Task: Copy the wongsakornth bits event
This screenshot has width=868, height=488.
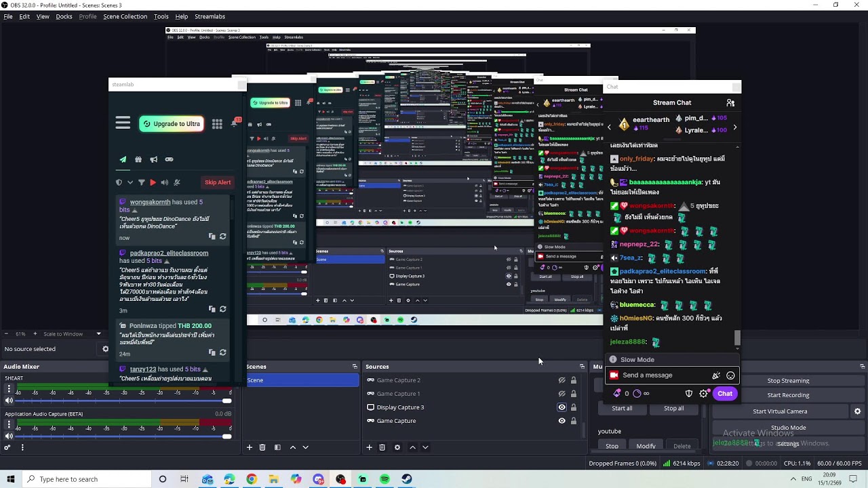Action: 212,237
